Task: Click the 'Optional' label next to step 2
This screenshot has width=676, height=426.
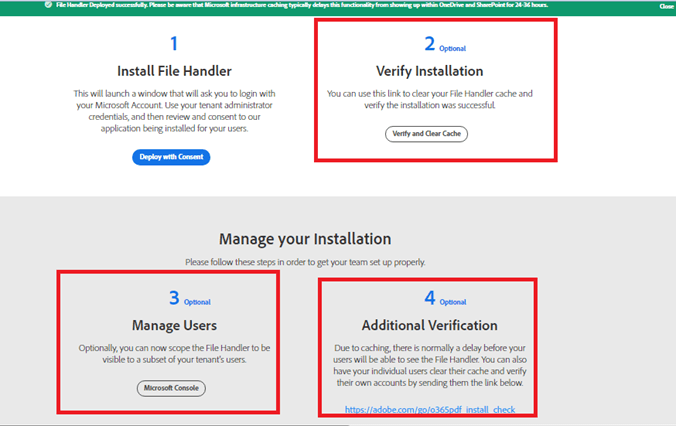Action: [452, 48]
